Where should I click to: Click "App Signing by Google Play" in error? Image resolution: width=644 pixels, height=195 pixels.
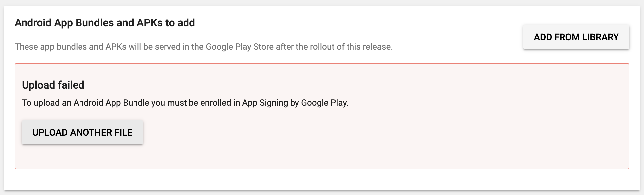(x=295, y=103)
